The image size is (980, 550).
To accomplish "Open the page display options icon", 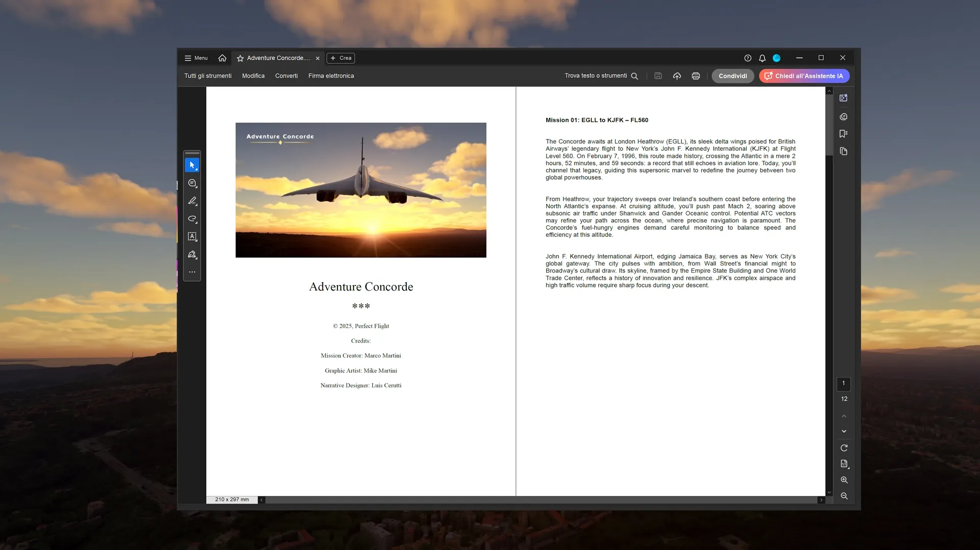I will (x=844, y=464).
